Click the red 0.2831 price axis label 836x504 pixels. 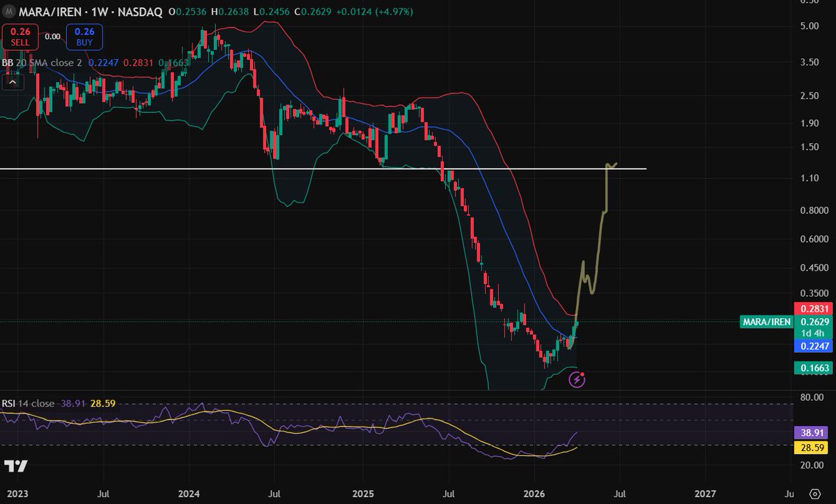click(x=815, y=309)
